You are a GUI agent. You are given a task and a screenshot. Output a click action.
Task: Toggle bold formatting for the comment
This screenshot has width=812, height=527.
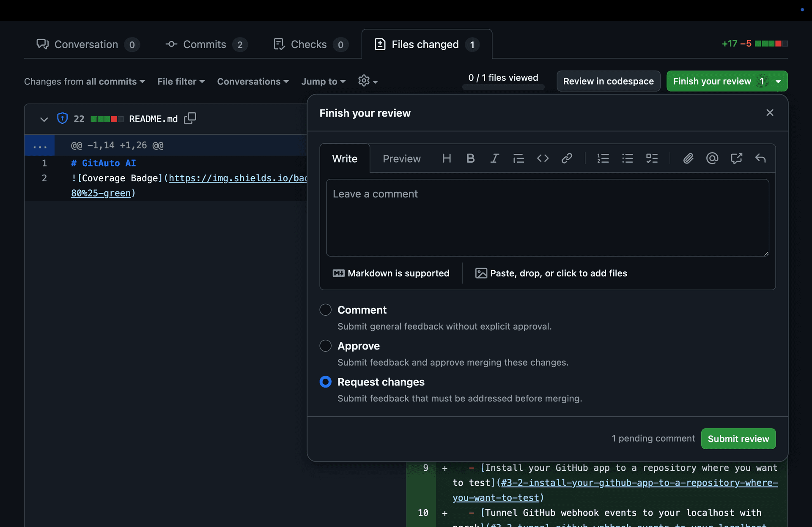pyautogui.click(x=470, y=158)
